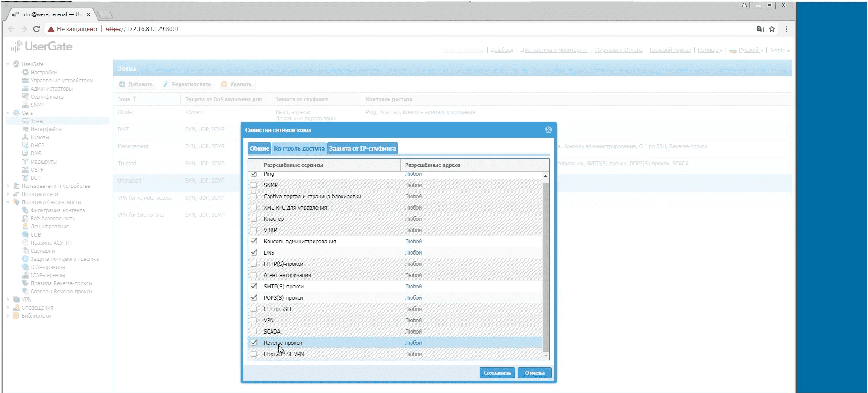Collapse the UserGate tree node
The image size is (868, 393).
(8, 64)
